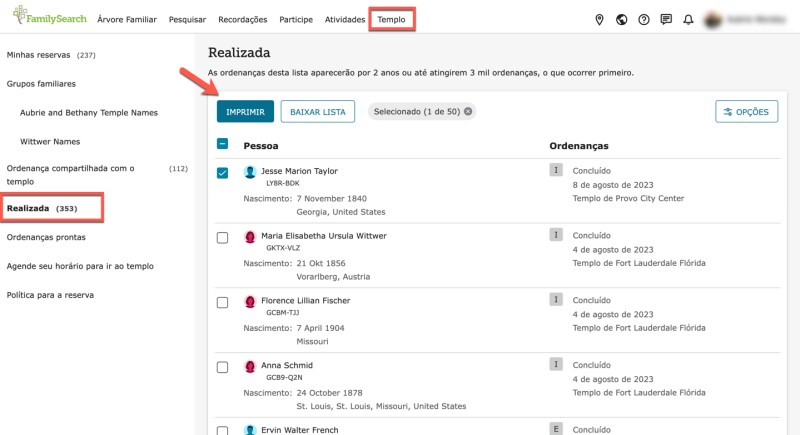Click Templo de Provo City Center text
Viewport: 800px width, 435px height.
click(x=628, y=198)
